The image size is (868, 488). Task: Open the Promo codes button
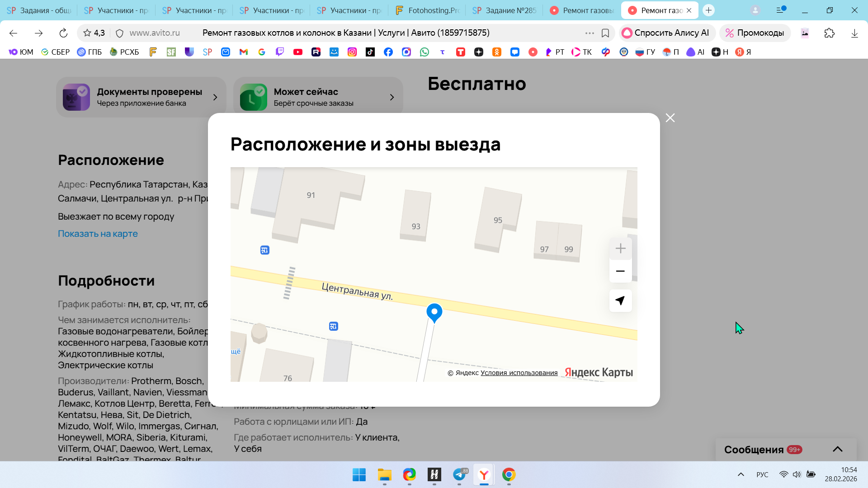pos(755,33)
